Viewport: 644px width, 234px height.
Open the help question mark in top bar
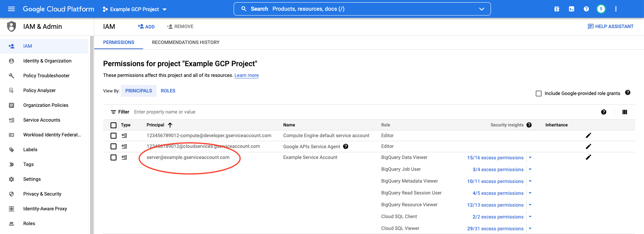[x=586, y=9]
